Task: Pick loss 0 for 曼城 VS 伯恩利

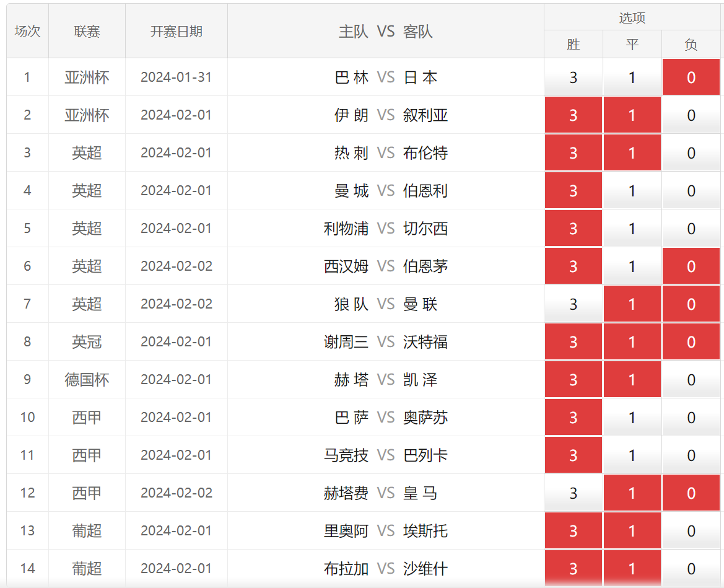Action: 691,191
